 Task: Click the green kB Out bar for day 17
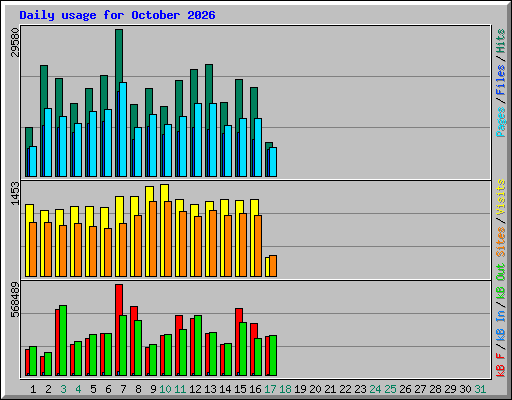pyautogui.click(x=273, y=356)
